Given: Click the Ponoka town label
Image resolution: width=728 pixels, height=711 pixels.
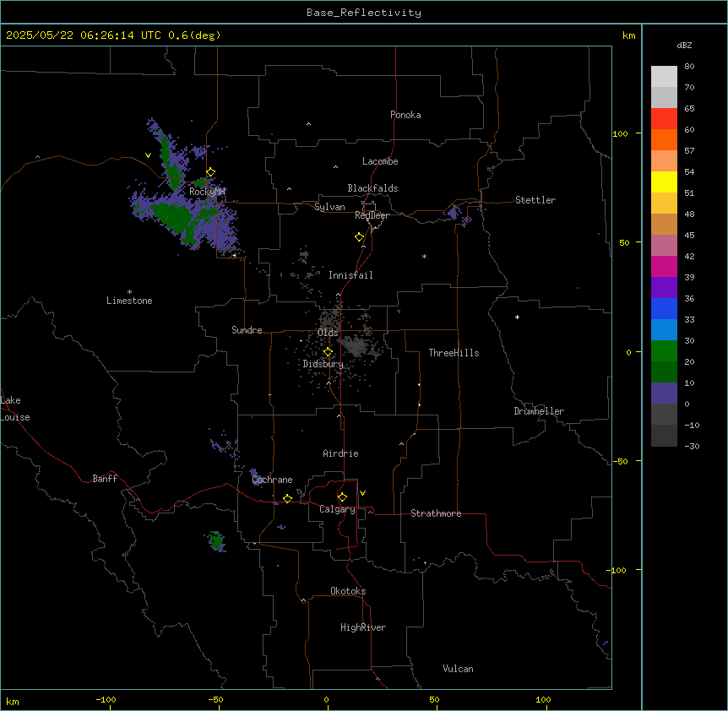Looking at the screenshot, I should [405, 115].
